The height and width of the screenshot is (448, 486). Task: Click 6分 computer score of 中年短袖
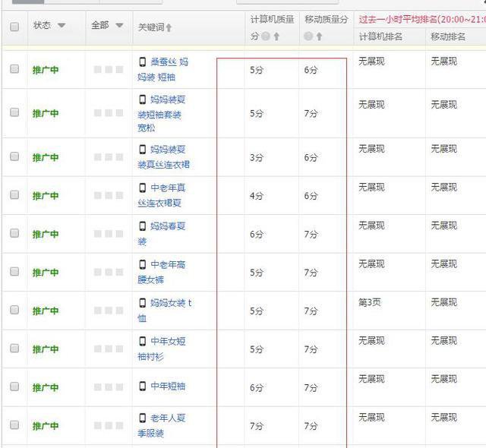click(x=257, y=388)
